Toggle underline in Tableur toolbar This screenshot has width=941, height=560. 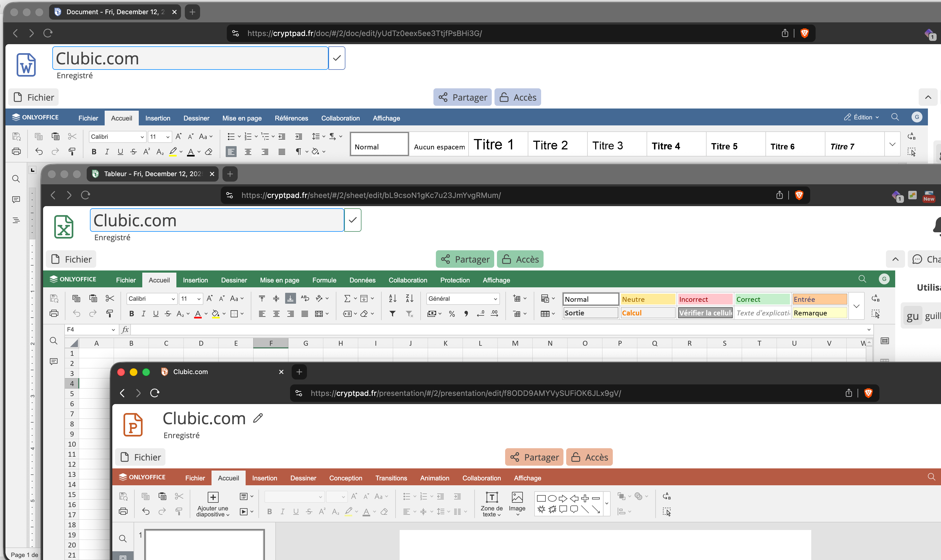point(155,314)
